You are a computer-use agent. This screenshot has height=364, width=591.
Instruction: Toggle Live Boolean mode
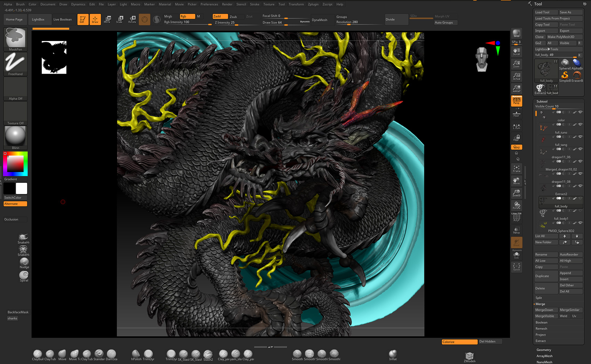(x=63, y=19)
